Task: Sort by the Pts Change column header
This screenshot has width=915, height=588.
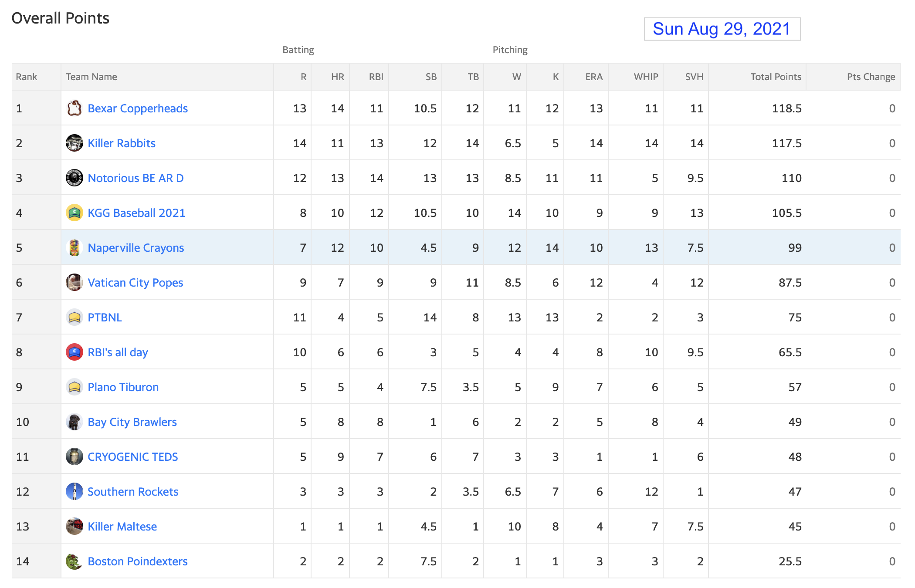Action: [x=871, y=77]
